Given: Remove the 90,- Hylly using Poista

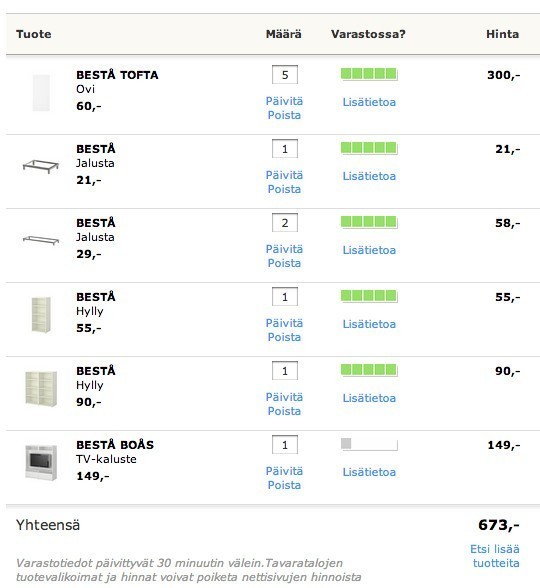Looking at the screenshot, I should point(284,411).
